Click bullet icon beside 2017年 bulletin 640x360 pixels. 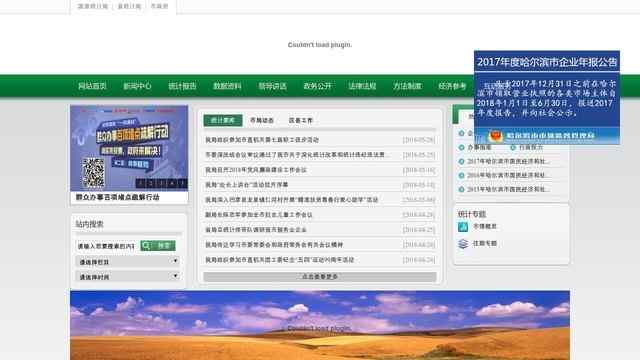[x=461, y=161]
